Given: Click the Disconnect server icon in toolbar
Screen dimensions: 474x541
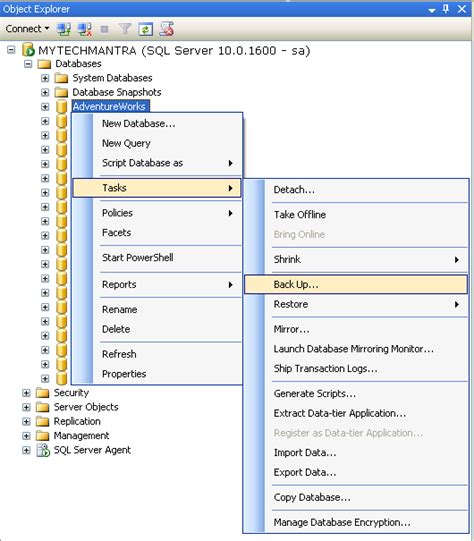Looking at the screenshot, I should coord(85,29).
